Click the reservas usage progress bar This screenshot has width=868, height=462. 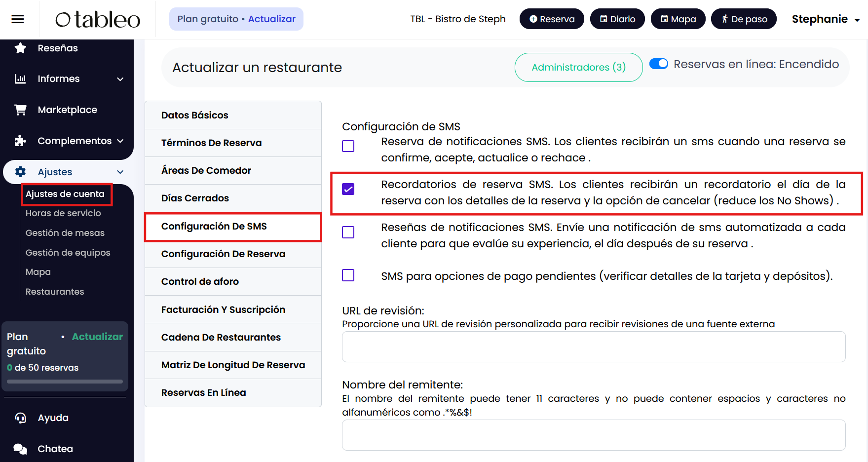click(65, 381)
